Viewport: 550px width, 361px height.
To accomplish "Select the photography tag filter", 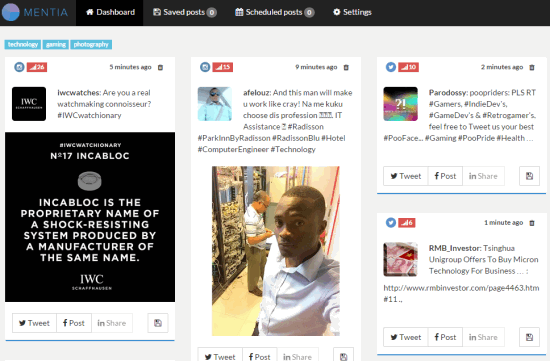I will 91,45.
